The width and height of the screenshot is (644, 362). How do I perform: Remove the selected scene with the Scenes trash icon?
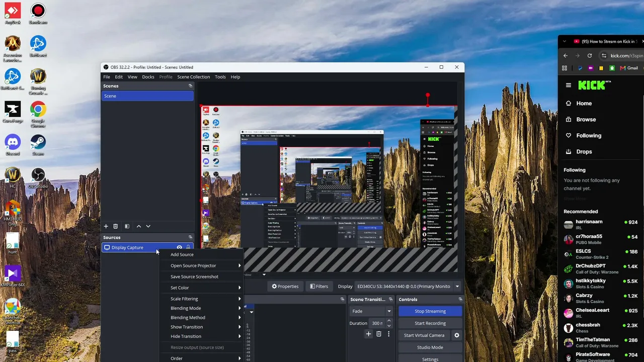point(115,227)
